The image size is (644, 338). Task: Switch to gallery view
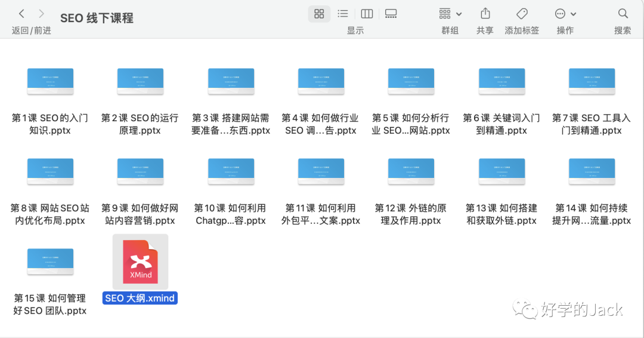tap(391, 14)
